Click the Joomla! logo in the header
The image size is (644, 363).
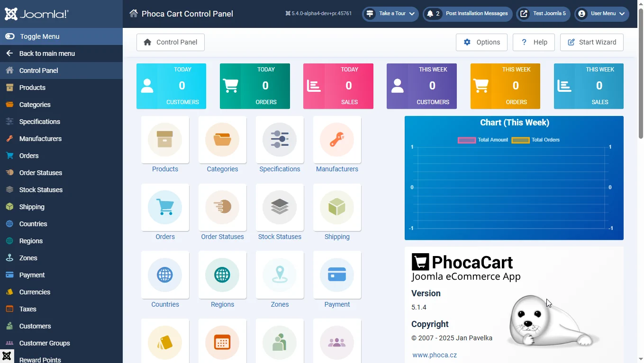[x=36, y=14]
